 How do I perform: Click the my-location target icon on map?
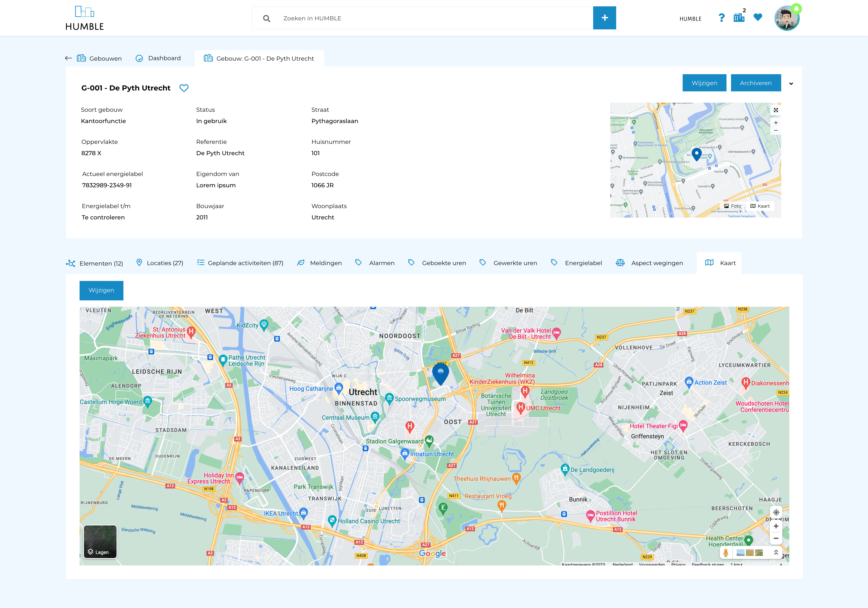coord(776,512)
